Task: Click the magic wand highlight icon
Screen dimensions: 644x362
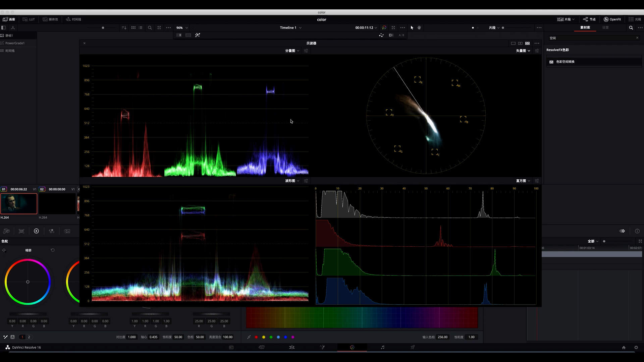Action: [198, 35]
